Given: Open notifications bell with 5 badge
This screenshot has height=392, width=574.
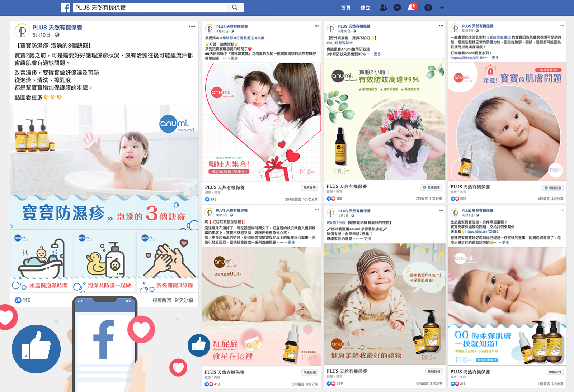Looking at the screenshot, I should [411, 8].
